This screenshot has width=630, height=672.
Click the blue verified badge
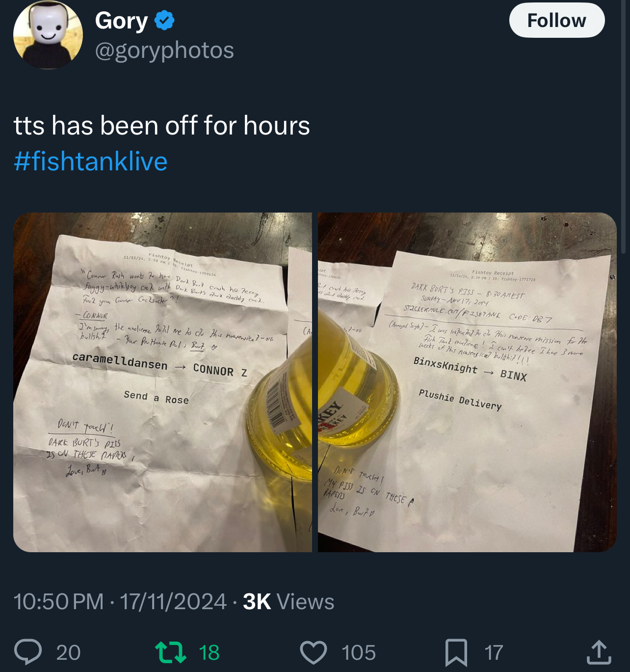pyautogui.click(x=164, y=21)
